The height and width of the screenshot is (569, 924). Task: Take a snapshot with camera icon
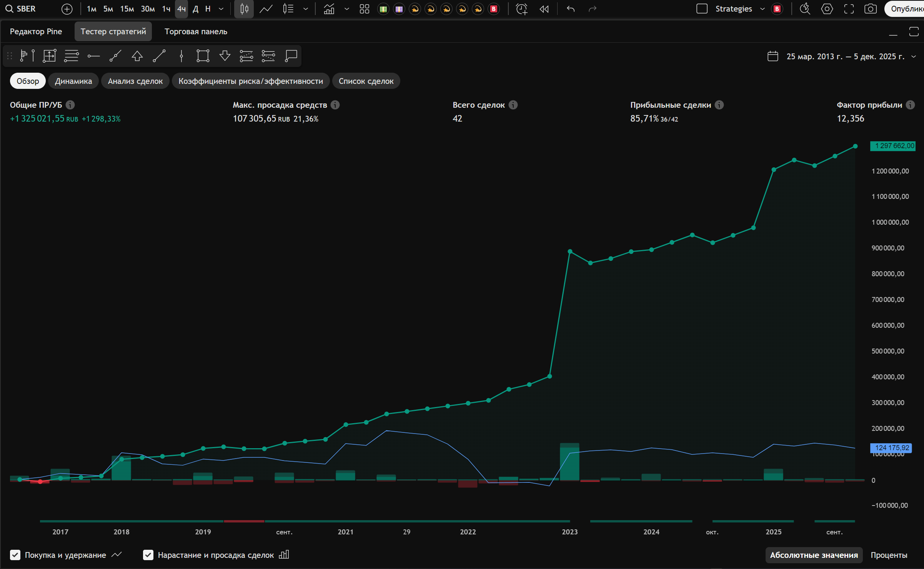point(871,9)
